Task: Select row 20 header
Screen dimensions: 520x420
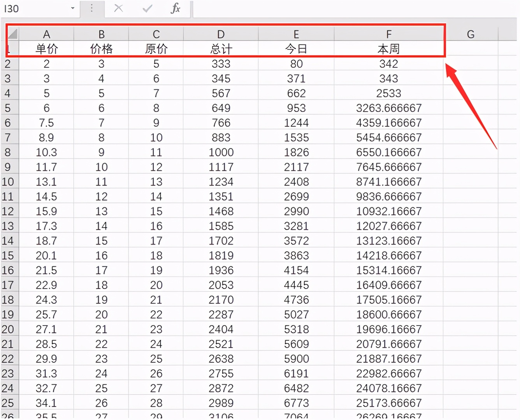Action: (x=8, y=329)
